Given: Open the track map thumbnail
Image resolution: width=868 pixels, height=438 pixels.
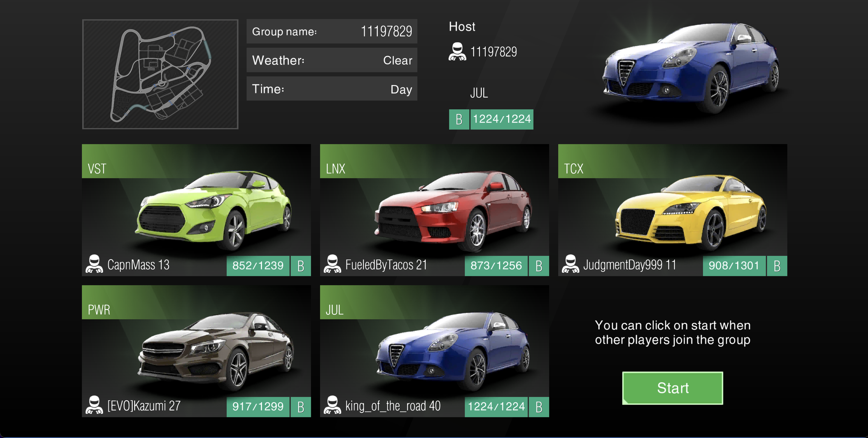Looking at the screenshot, I should click(160, 74).
